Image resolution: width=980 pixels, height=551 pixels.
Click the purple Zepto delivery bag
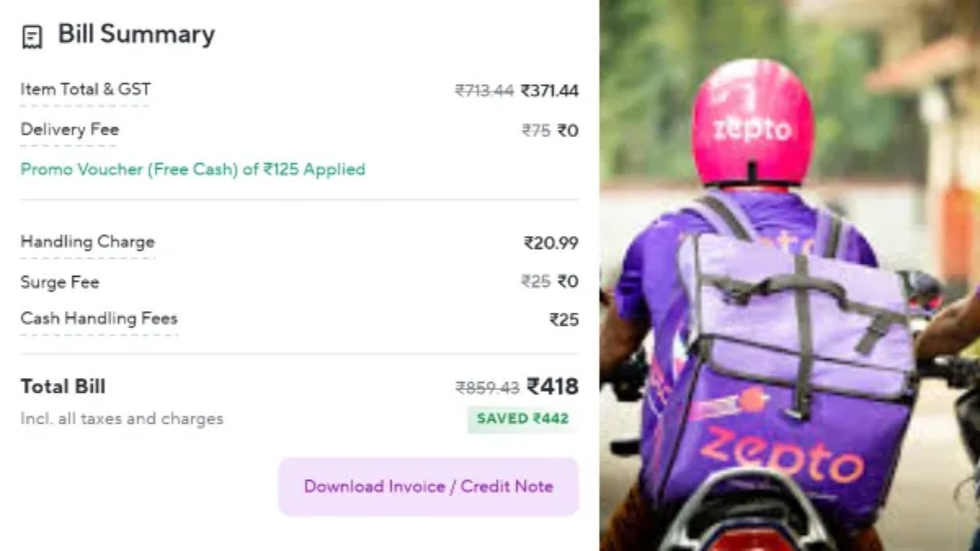(784, 384)
